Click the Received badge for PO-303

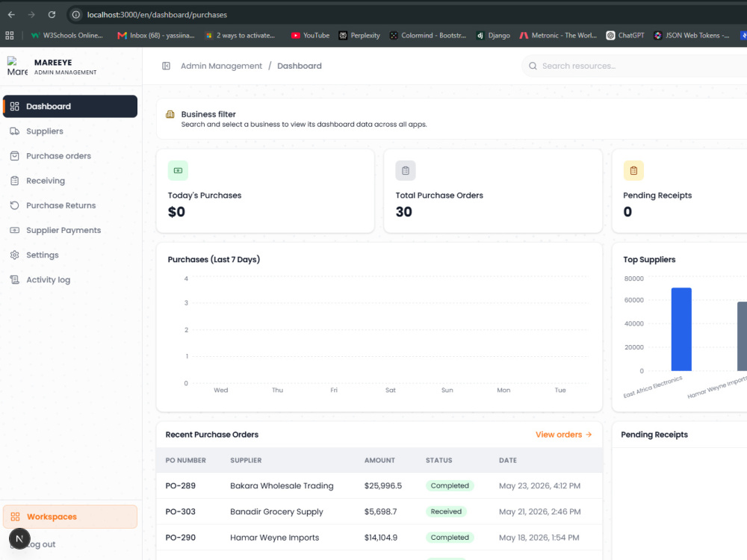tap(446, 511)
